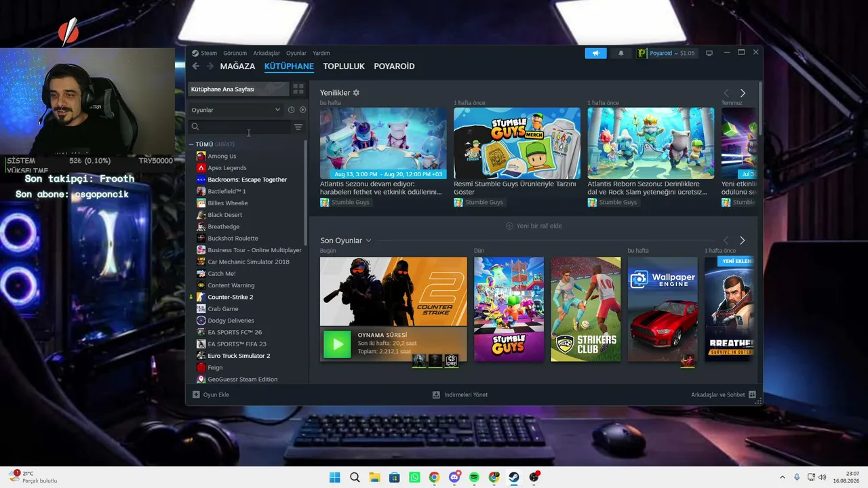Image resolution: width=868 pixels, height=488 pixels.
Task: Open File Explorer from the taskbar
Action: tap(374, 477)
